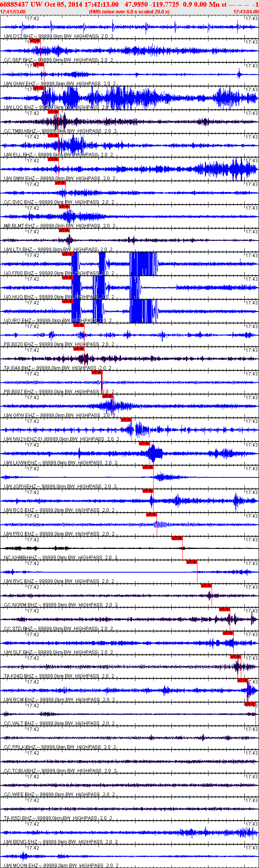The height and width of the screenshot is (868, 259).
Task: Select the CC TMBU BHZ station label
Action: [20, 131]
